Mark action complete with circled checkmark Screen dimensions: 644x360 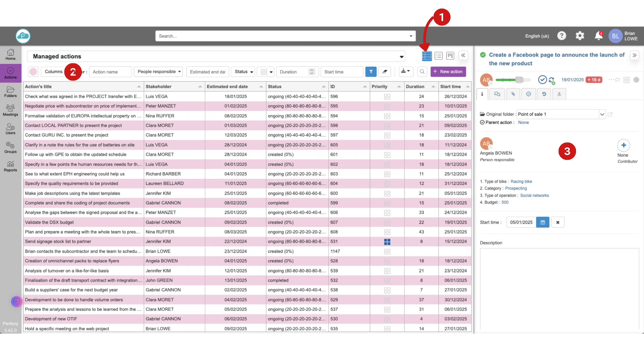pos(542,80)
